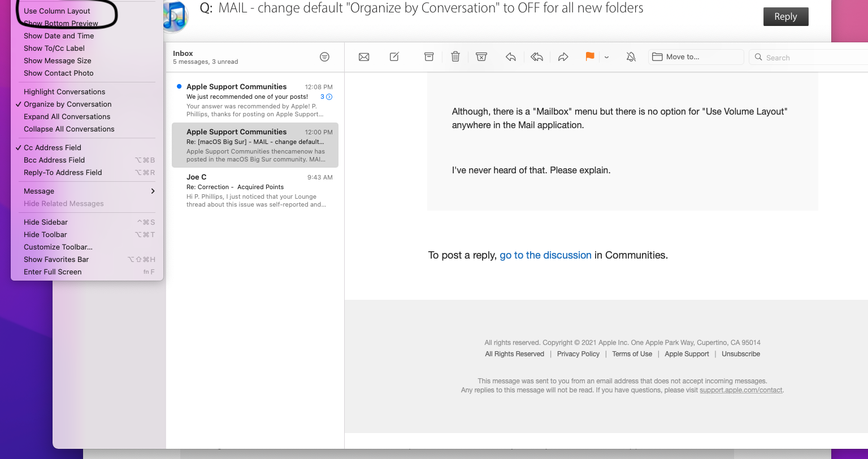Select Show To/Cc Label option
868x459 pixels.
(x=54, y=48)
